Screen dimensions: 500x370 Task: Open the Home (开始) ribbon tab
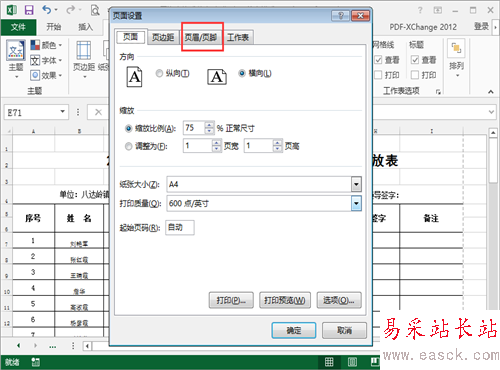53,27
